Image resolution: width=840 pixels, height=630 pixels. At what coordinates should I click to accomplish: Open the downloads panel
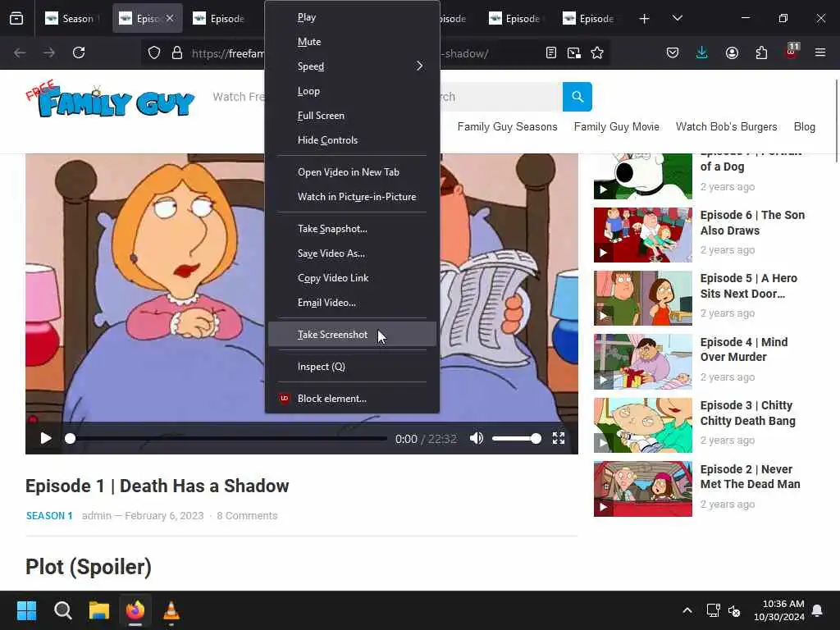point(702,52)
